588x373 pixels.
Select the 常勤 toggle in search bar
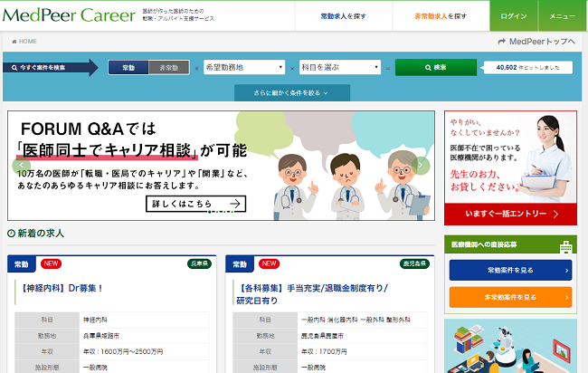128,68
